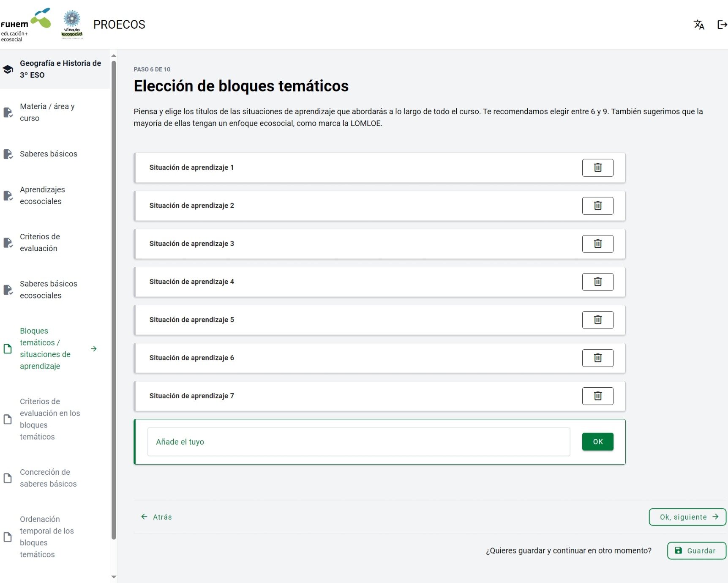Screen dimensions: 728x583
Task: Click the FUHEM educación ecosocial logo
Action: tap(25, 25)
